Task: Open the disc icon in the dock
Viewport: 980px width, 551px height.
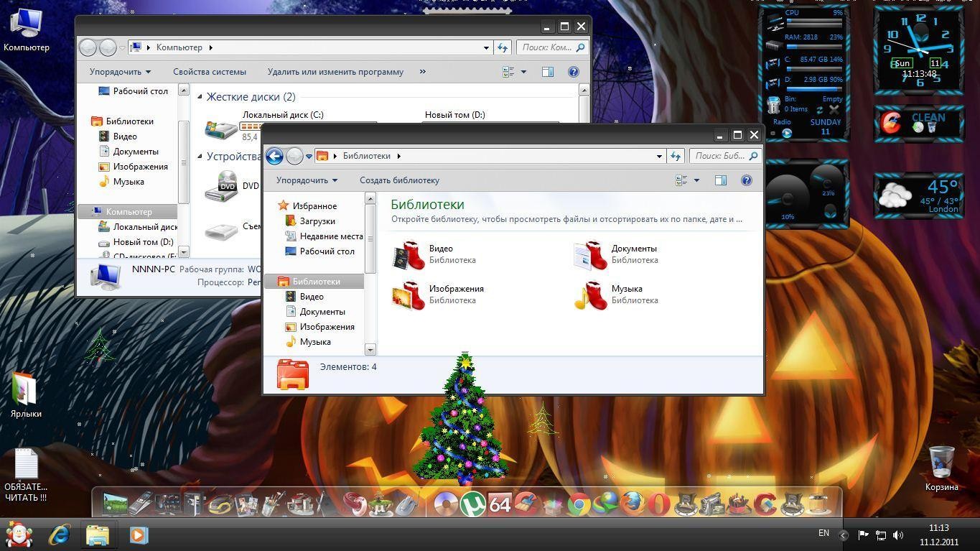Action: click(x=446, y=504)
